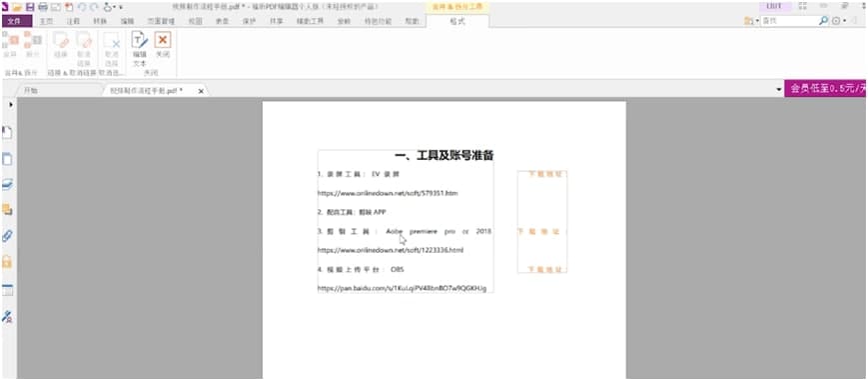Click the 会员低至0.5元 membership banner
This screenshot has height=381, width=868.
click(826, 89)
